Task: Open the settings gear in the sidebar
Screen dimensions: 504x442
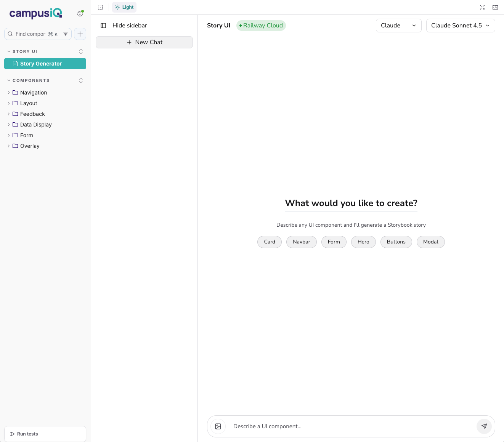Action: 80,13
